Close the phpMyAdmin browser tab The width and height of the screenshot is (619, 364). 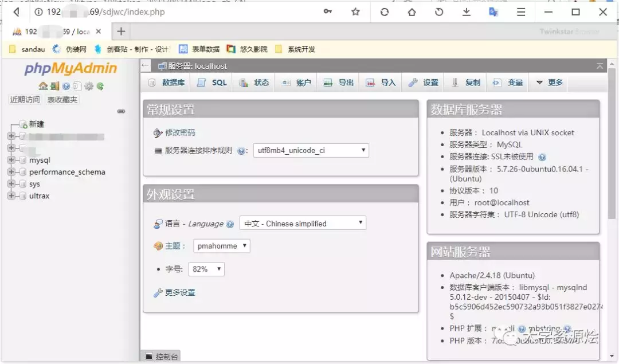point(99,31)
